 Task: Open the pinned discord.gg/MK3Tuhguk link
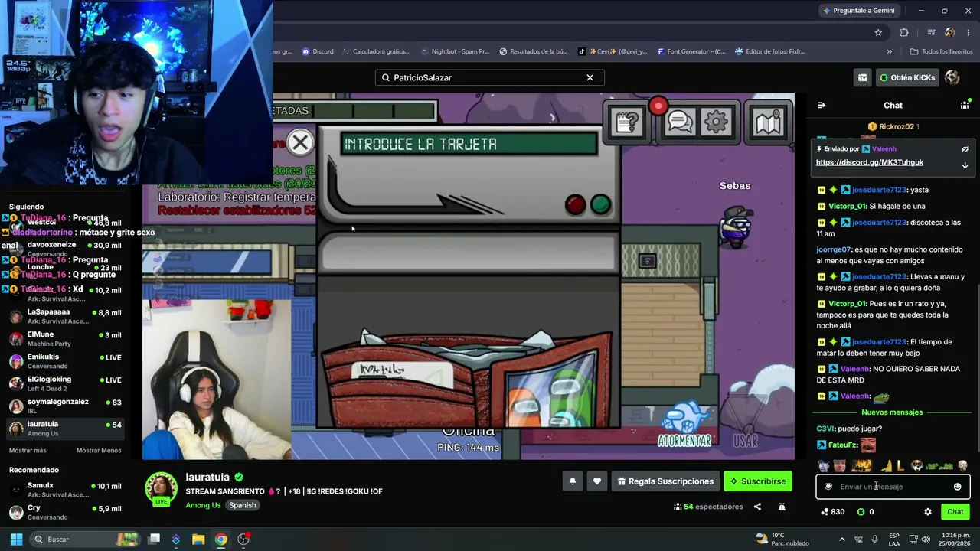870,162
